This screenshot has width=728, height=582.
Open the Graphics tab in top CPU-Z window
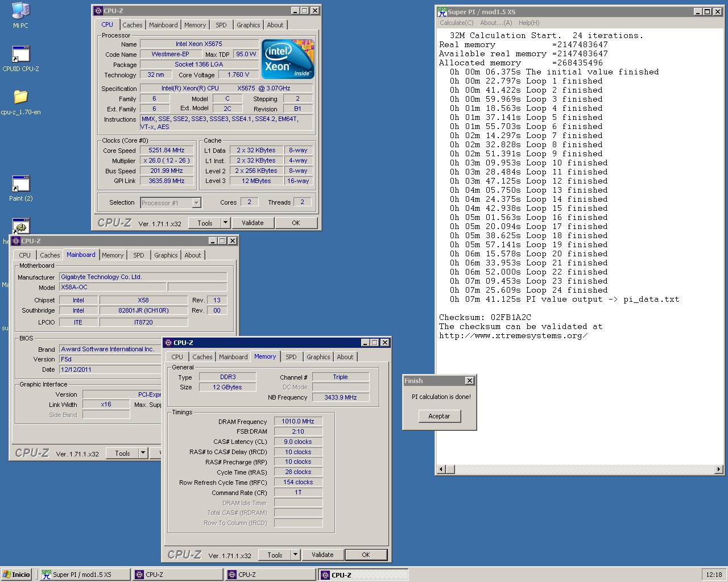pos(249,25)
